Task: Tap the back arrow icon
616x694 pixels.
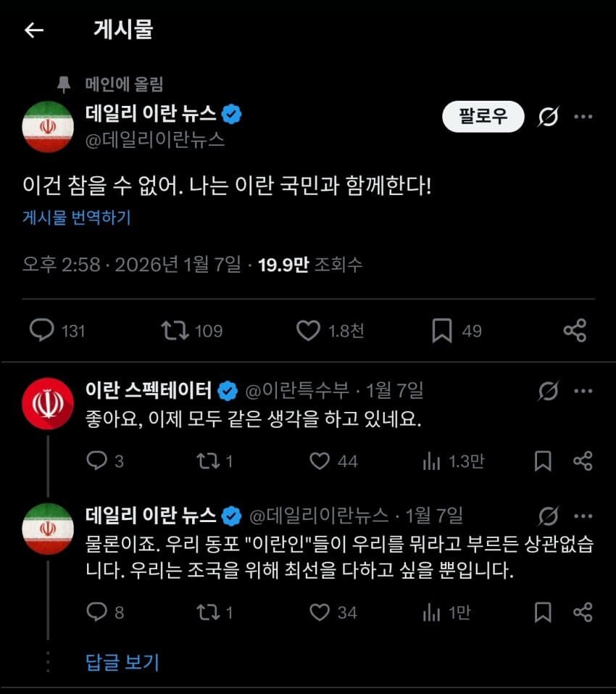Action: tap(34, 30)
